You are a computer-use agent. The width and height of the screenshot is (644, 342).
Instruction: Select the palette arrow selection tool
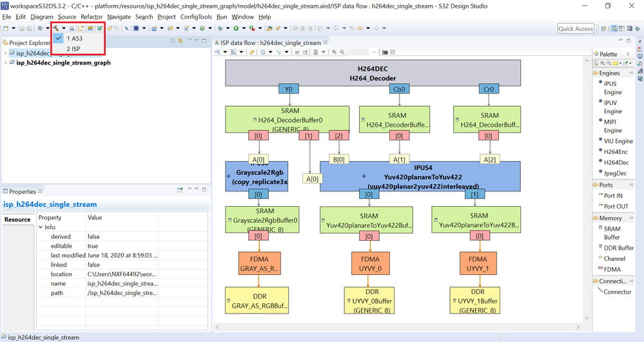(x=596, y=63)
